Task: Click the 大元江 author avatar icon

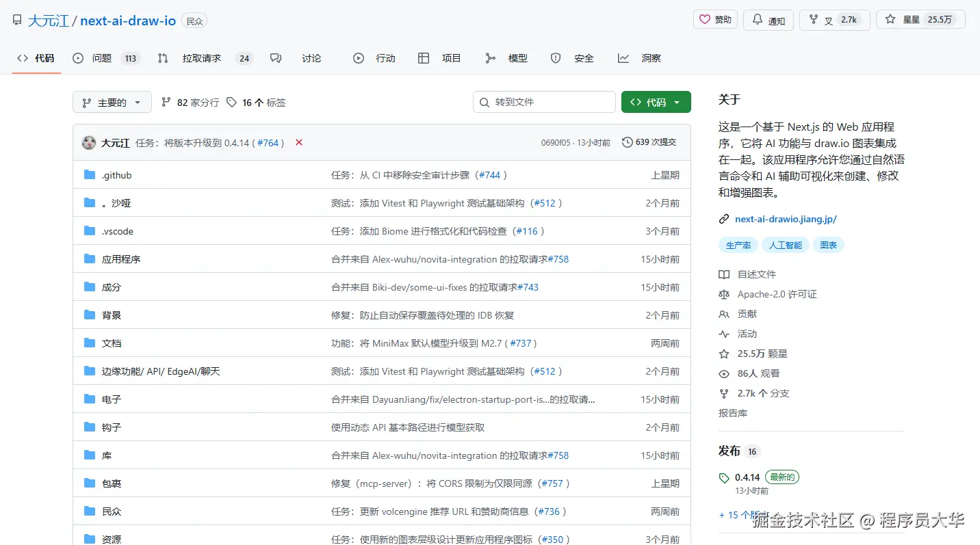Action: (89, 143)
